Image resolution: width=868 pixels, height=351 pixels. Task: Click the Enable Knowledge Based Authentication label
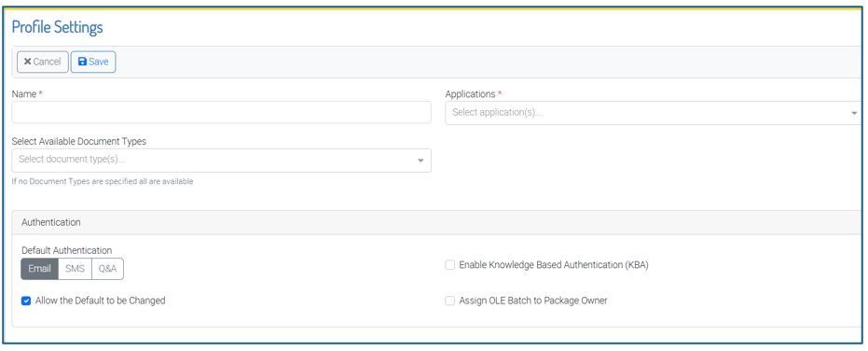click(554, 265)
